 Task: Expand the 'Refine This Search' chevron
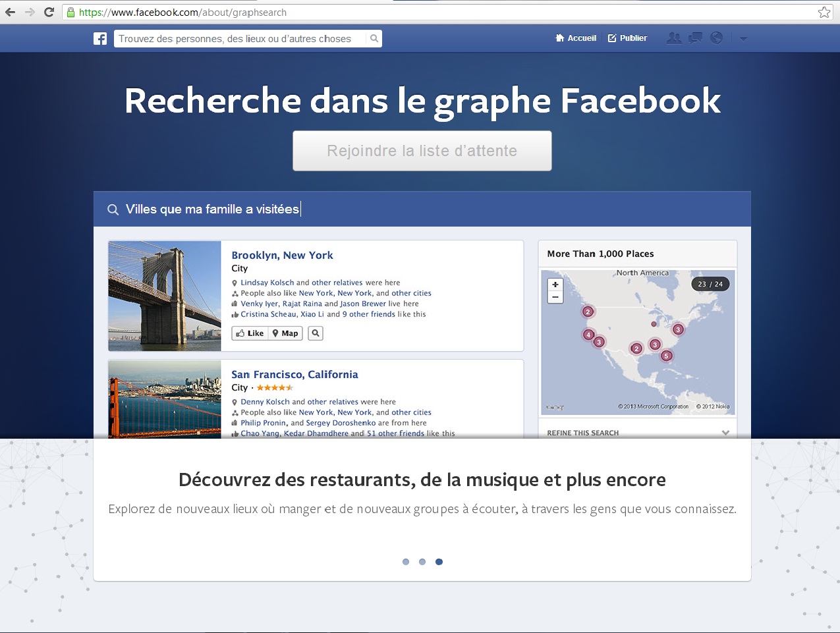725,433
